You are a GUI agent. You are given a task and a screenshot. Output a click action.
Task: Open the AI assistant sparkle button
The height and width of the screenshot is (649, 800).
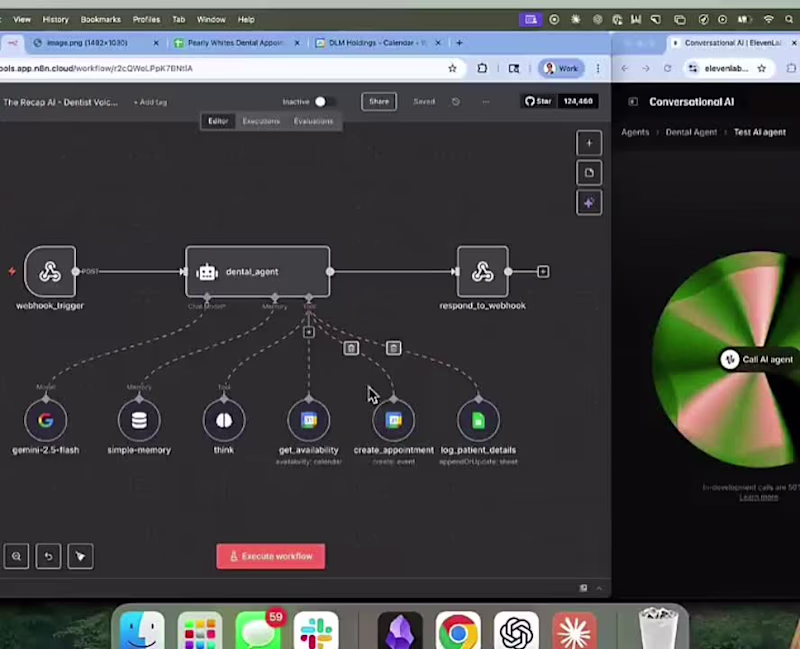pos(589,203)
